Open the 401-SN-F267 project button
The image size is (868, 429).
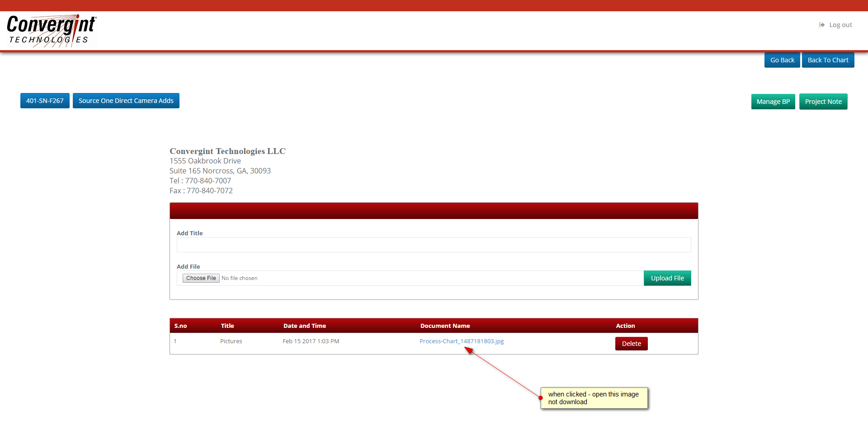coord(45,101)
